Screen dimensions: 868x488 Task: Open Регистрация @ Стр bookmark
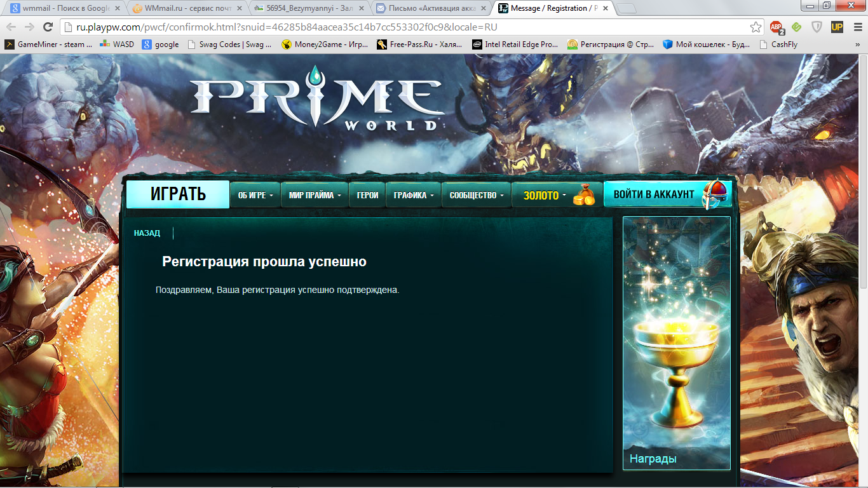click(x=611, y=44)
